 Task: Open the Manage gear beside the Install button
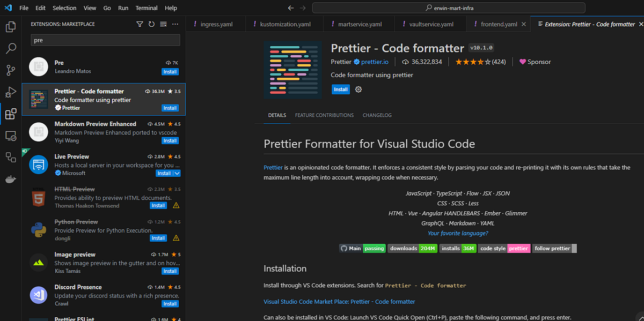[x=358, y=89]
